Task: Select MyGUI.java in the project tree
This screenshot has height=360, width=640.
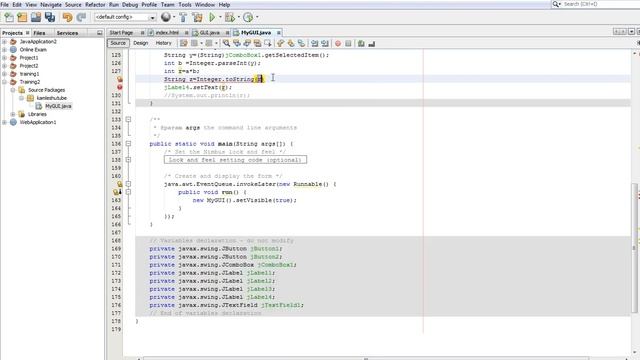Action: (58, 106)
